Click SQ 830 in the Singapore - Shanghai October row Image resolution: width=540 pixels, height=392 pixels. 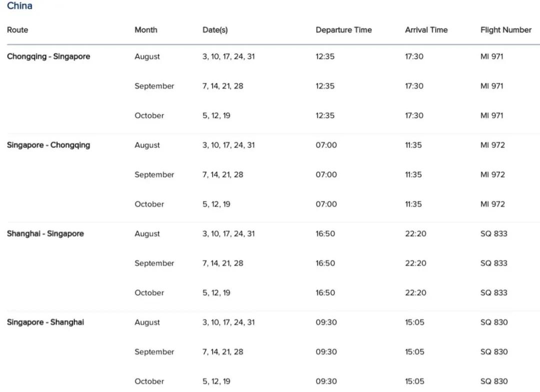pyautogui.click(x=493, y=382)
